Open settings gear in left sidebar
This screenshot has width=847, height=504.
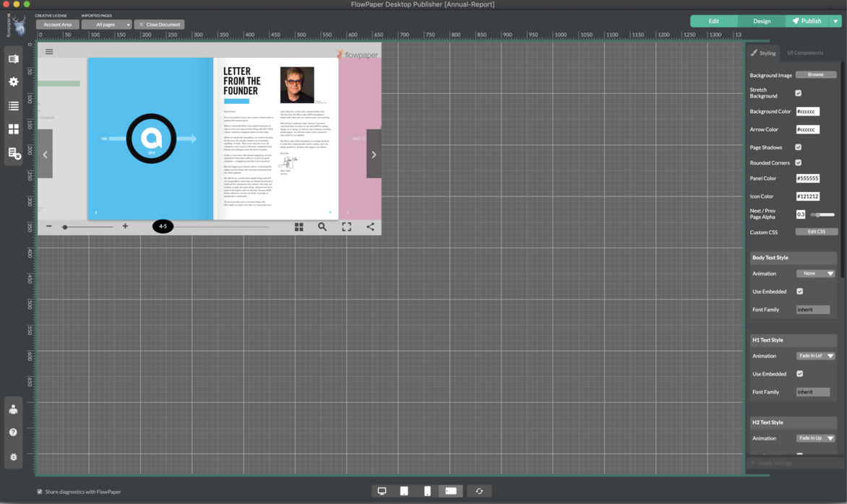pyautogui.click(x=13, y=82)
